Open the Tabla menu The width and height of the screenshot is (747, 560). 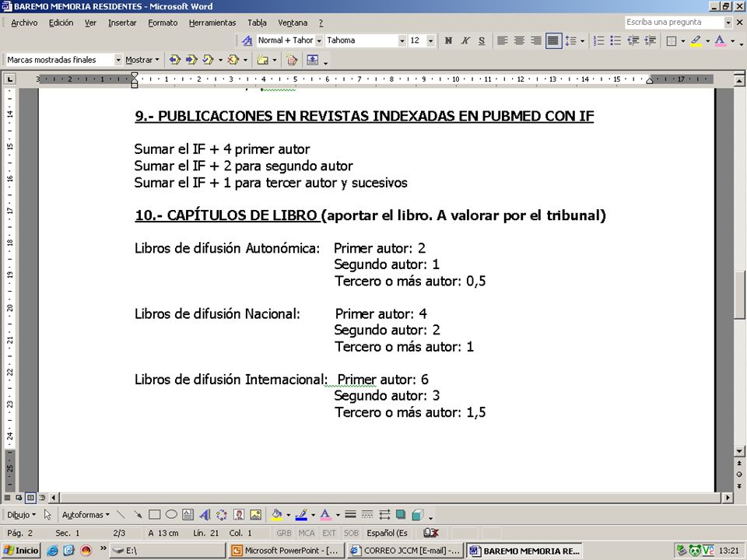point(257,23)
